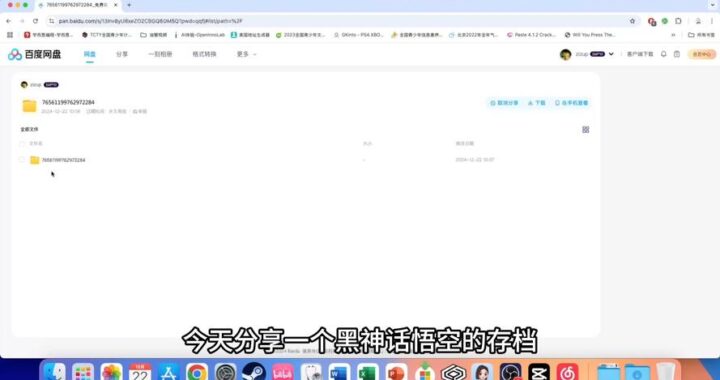Screen dimensions: 720x380
Task: Open the Chrome profile icon
Action: [x=698, y=21]
